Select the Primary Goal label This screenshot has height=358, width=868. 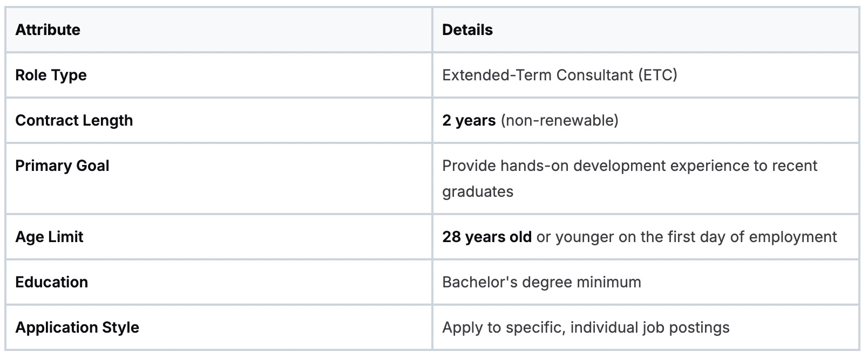pos(62,166)
